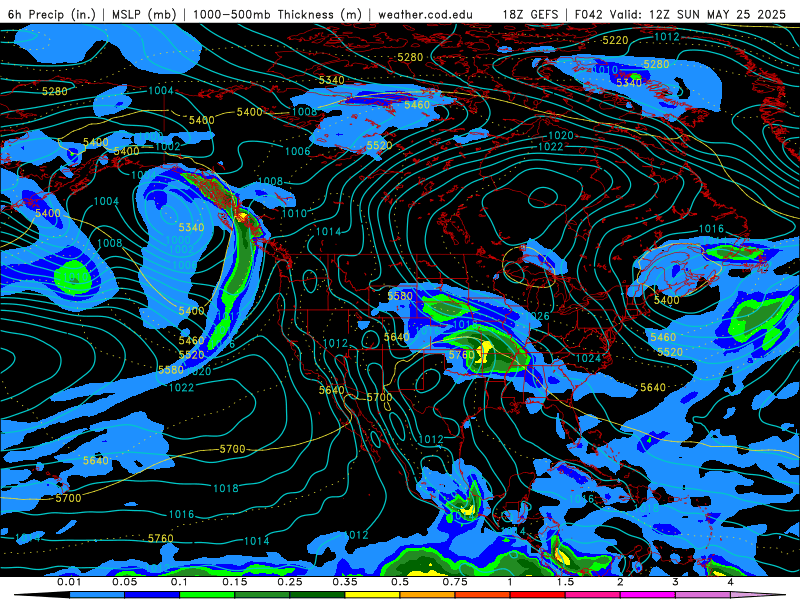
Task: Click the "6h Precip (in.)" header text
Action: (x=51, y=14)
